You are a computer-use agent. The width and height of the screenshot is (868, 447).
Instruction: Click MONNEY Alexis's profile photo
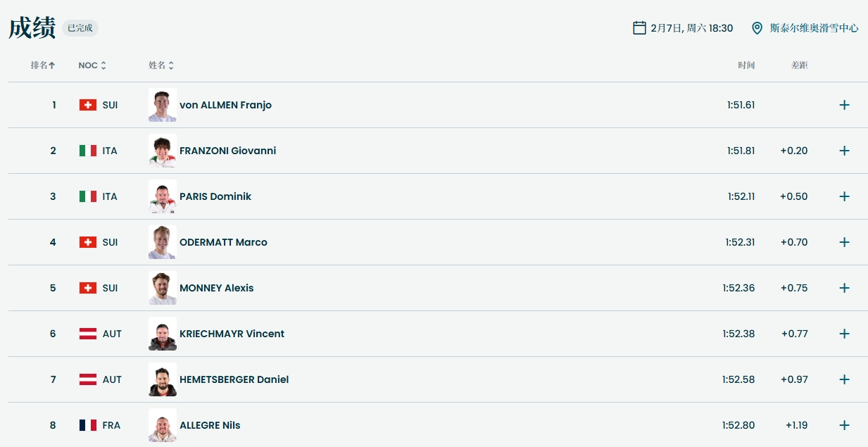coord(163,288)
